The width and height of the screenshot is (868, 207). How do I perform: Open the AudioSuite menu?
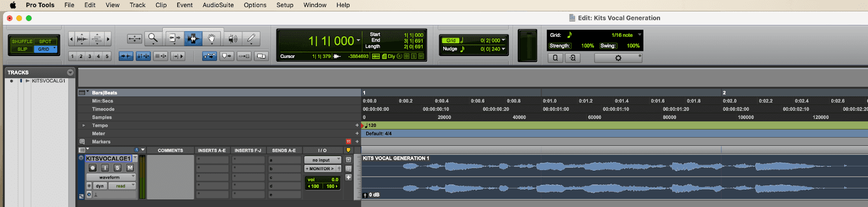tap(218, 5)
